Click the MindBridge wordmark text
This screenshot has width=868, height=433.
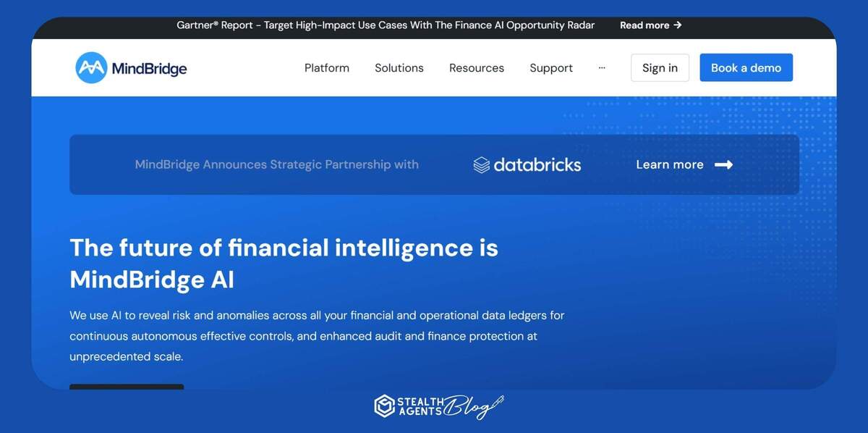(x=149, y=69)
